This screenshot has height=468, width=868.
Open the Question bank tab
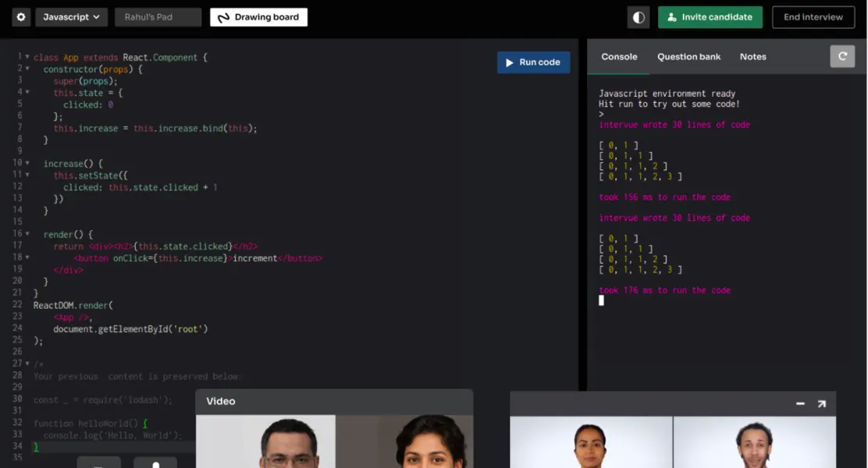688,56
